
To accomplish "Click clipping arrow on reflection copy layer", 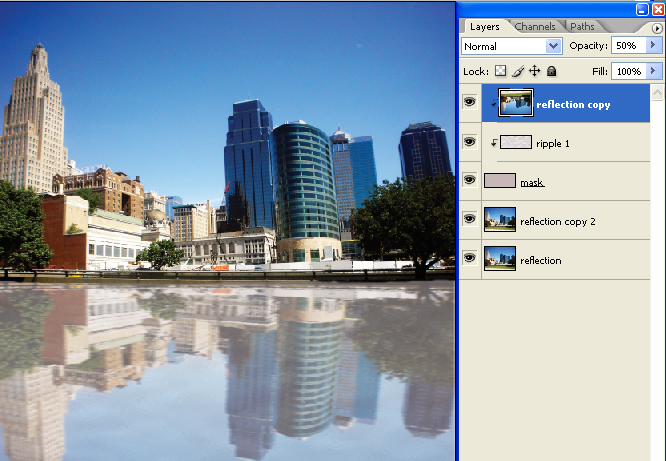I will coord(494,103).
